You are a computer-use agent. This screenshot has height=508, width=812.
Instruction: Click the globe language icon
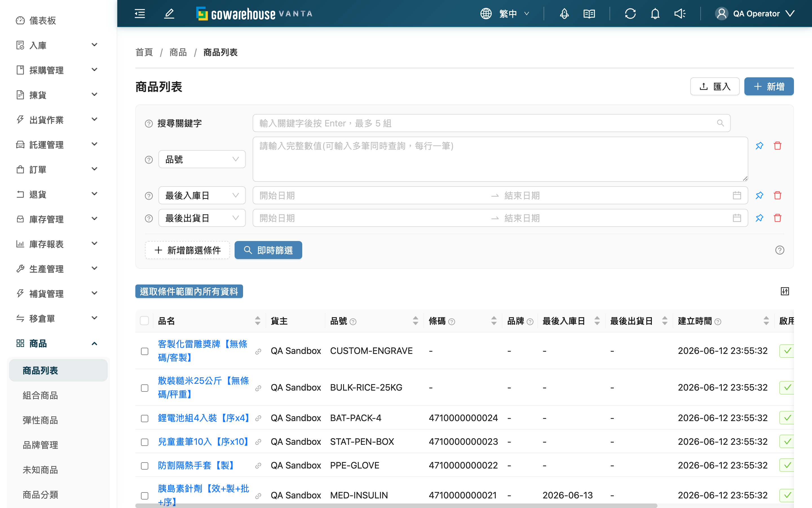click(x=486, y=14)
